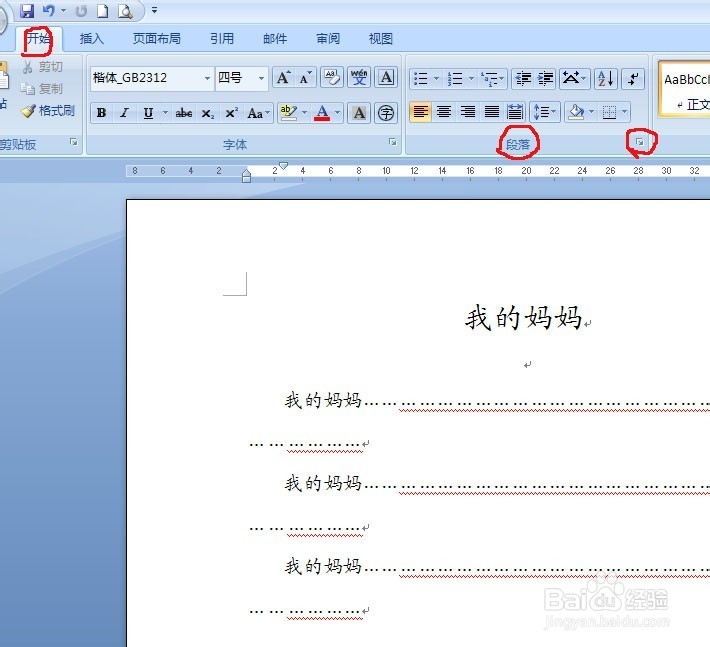Open underline style dropdown arrow
Screen dimensions: 710x647
165,112
